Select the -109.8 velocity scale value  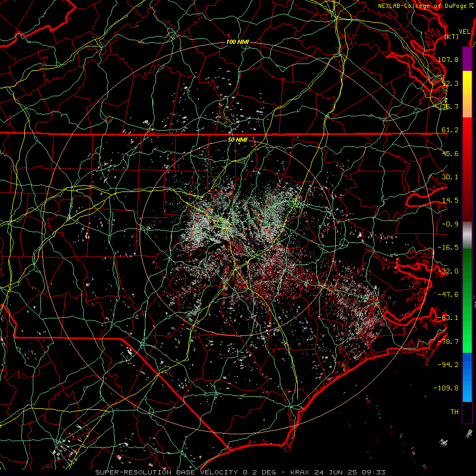[446, 388]
